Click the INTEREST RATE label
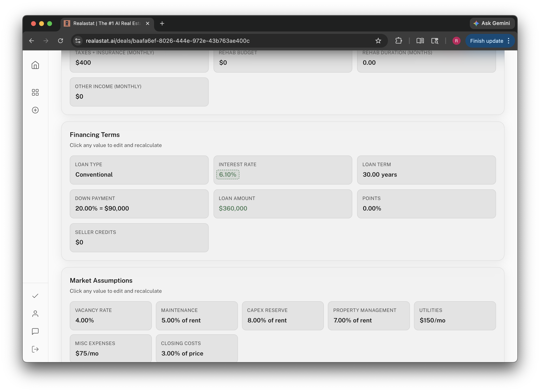 237,165
